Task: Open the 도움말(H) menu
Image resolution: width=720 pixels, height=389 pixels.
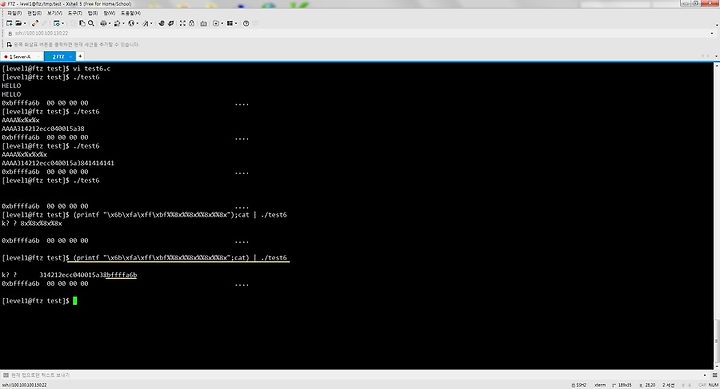Action: (x=131, y=13)
